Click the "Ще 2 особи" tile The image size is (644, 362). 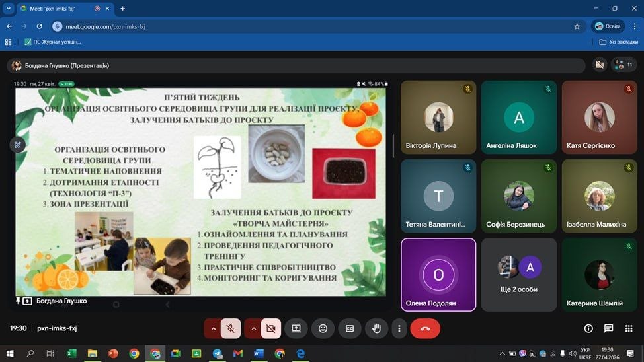pyautogui.click(x=518, y=275)
